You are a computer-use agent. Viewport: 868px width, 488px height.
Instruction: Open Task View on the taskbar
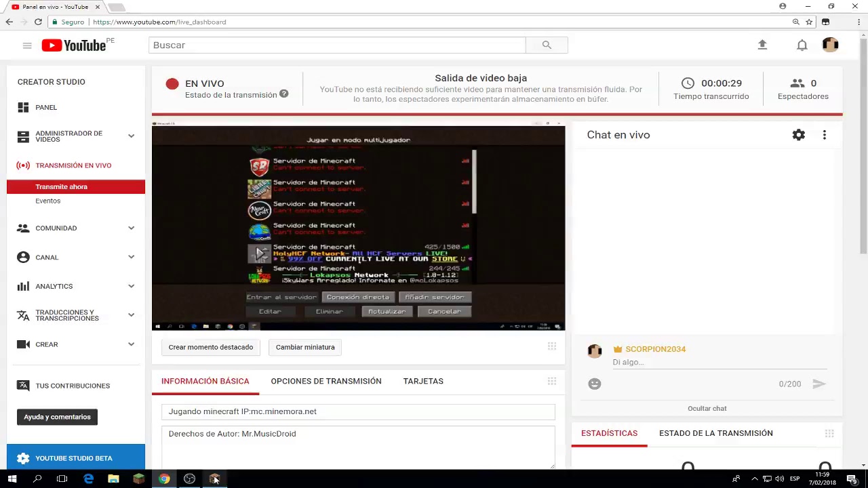point(62,479)
